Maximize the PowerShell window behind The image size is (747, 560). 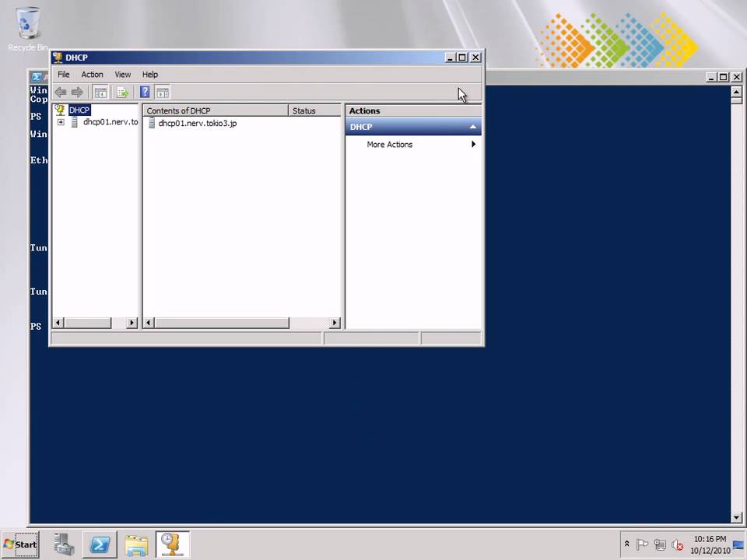pyautogui.click(x=724, y=77)
